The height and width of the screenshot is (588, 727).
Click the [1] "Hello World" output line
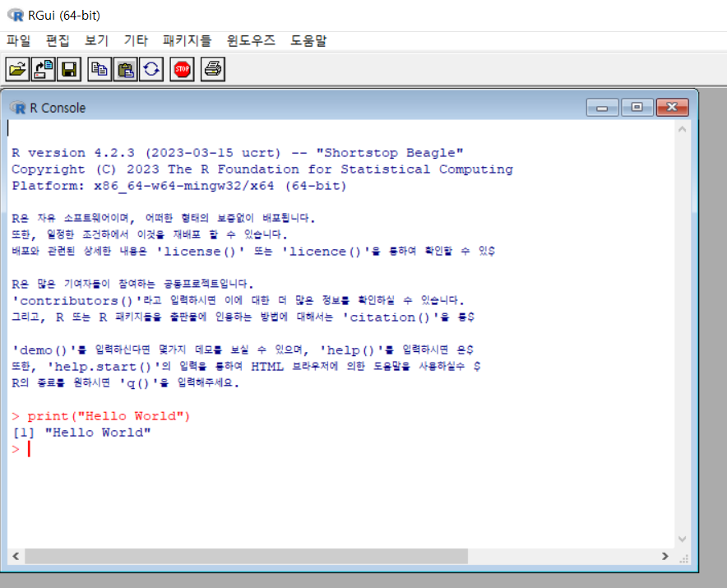coord(82,433)
